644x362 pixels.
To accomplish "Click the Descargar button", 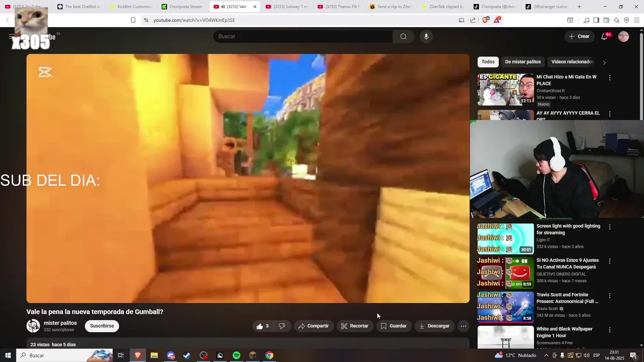I will click(x=434, y=326).
